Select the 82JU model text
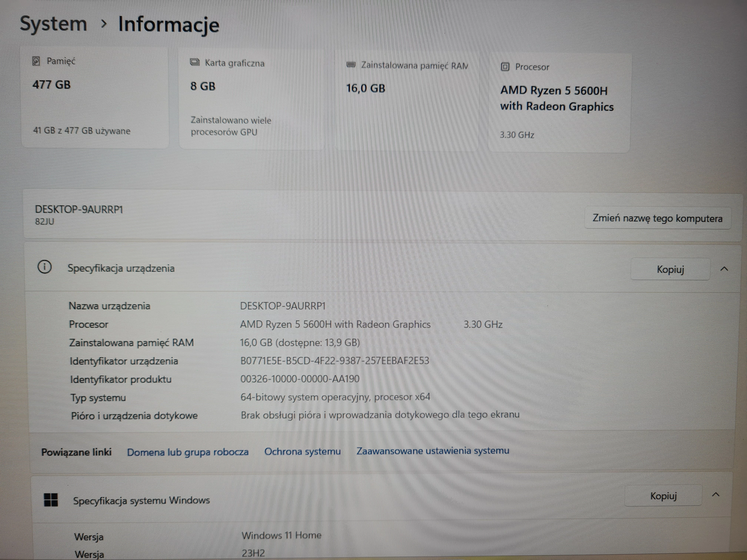The height and width of the screenshot is (560, 747). coord(45,221)
